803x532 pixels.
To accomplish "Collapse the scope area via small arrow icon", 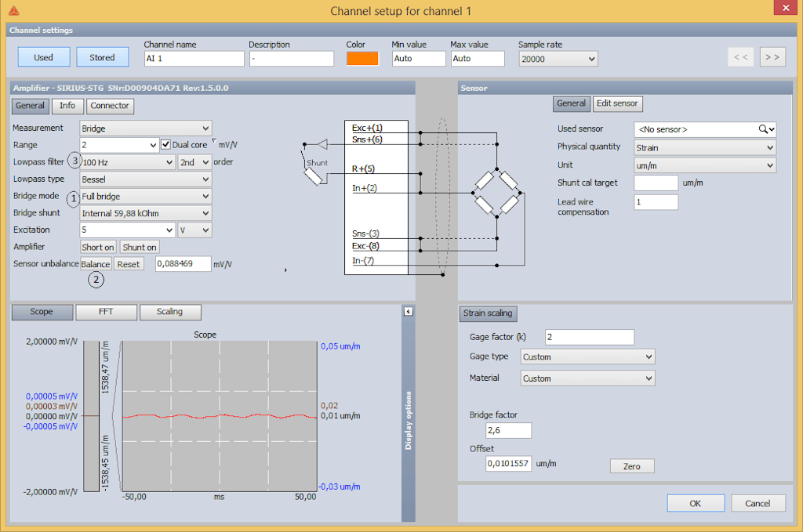I will pyautogui.click(x=408, y=311).
